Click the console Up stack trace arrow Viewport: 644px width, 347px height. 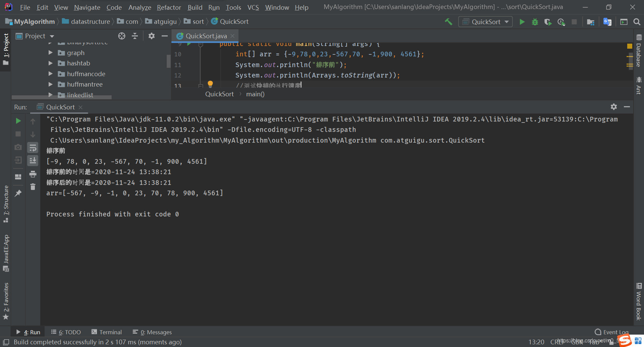pos(33,121)
